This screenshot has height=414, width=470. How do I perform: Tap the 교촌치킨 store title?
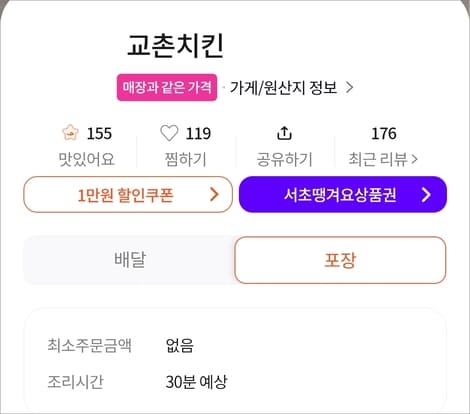pos(175,46)
